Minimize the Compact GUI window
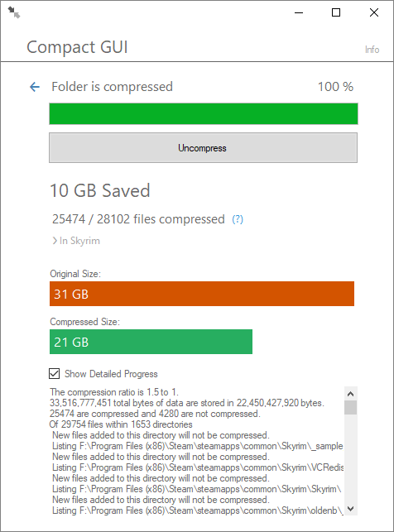 pyautogui.click(x=299, y=12)
